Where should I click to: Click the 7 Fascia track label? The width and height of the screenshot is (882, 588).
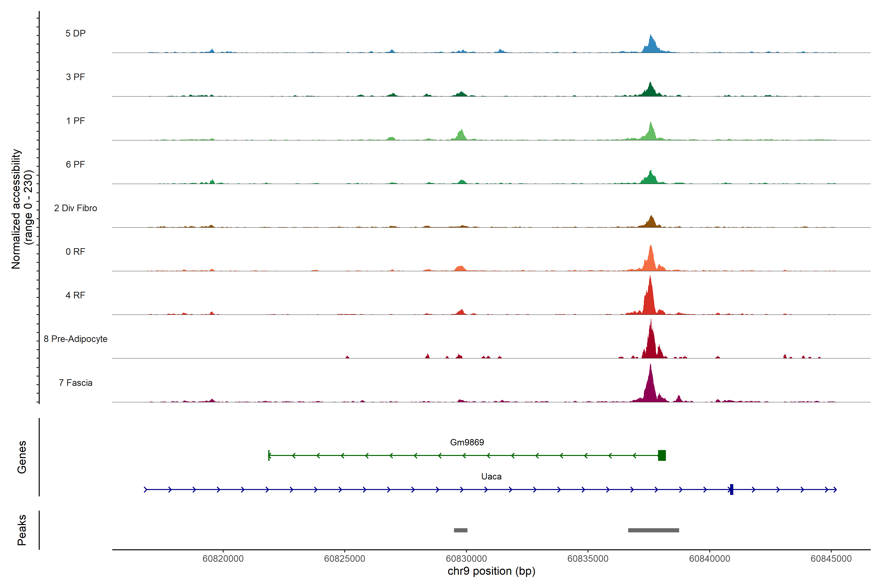[x=75, y=382]
